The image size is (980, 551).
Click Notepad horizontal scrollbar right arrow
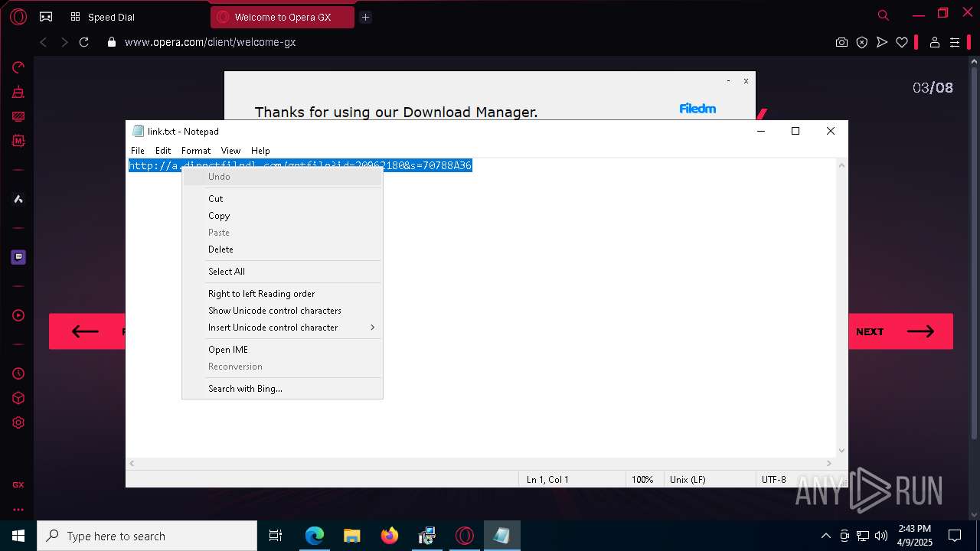click(829, 463)
